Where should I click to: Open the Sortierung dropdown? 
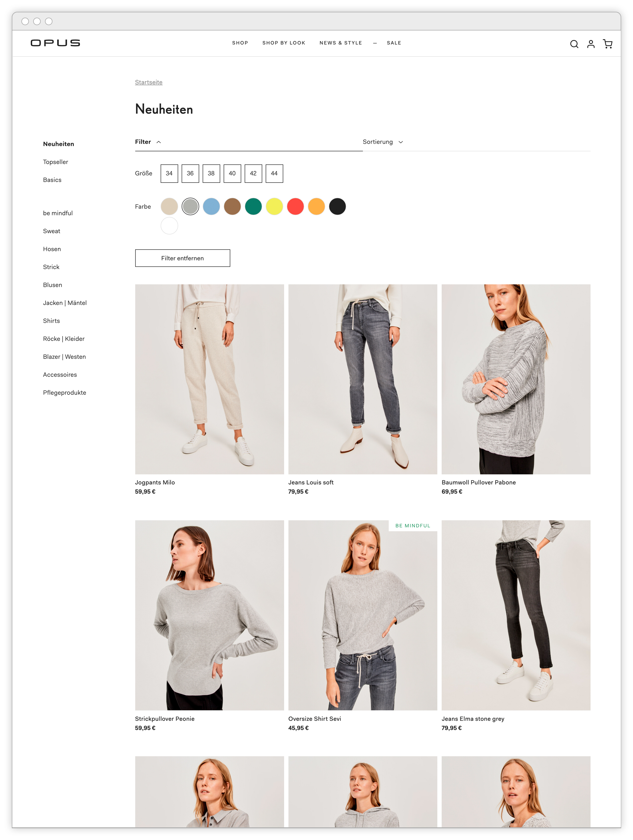click(x=382, y=142)
